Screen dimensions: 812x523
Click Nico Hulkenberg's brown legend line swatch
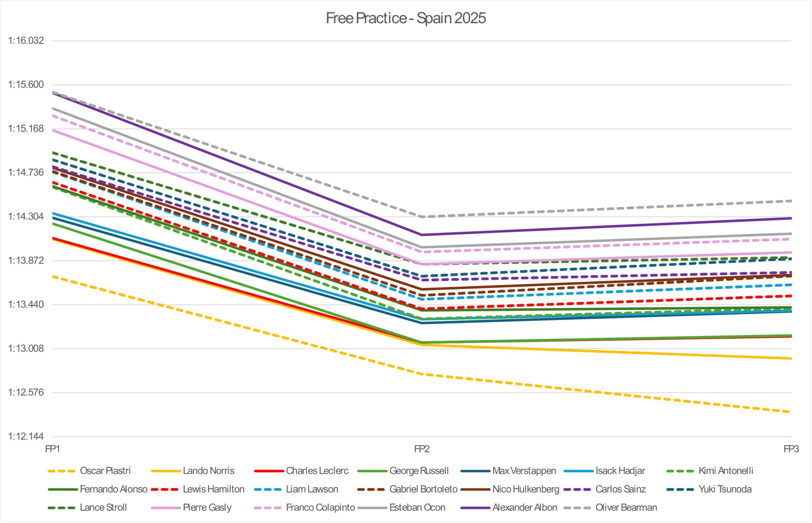(x=475, y=489)
